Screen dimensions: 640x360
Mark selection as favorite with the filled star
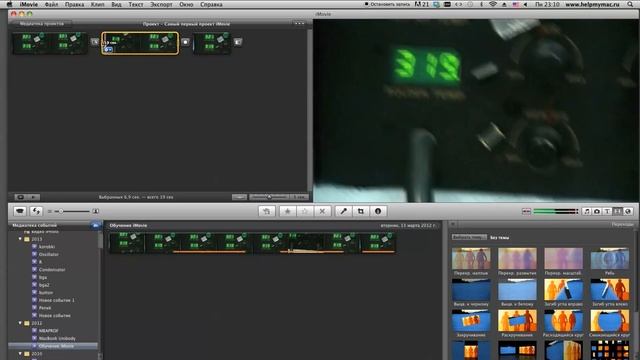point(287,211)
